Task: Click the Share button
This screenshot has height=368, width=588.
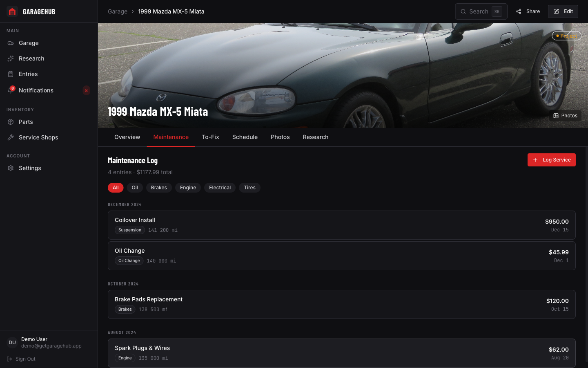Action: (x=528, y=11)
